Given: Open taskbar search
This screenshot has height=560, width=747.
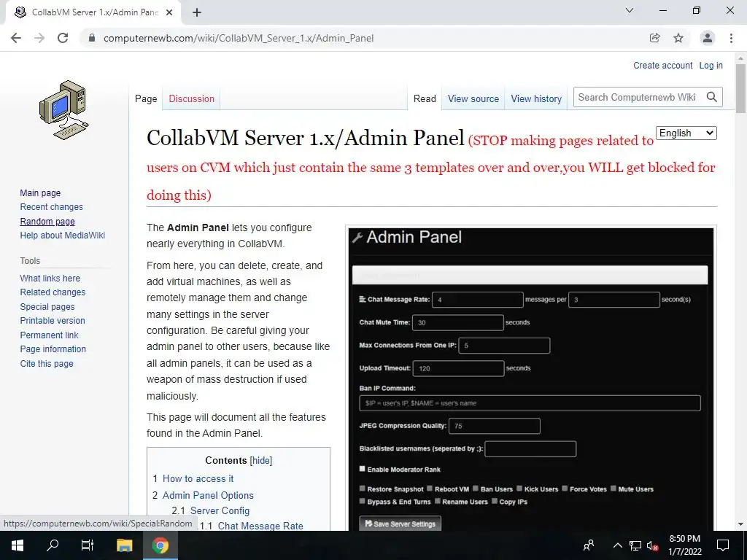Looking at the screenshot, I should point(53,545).
